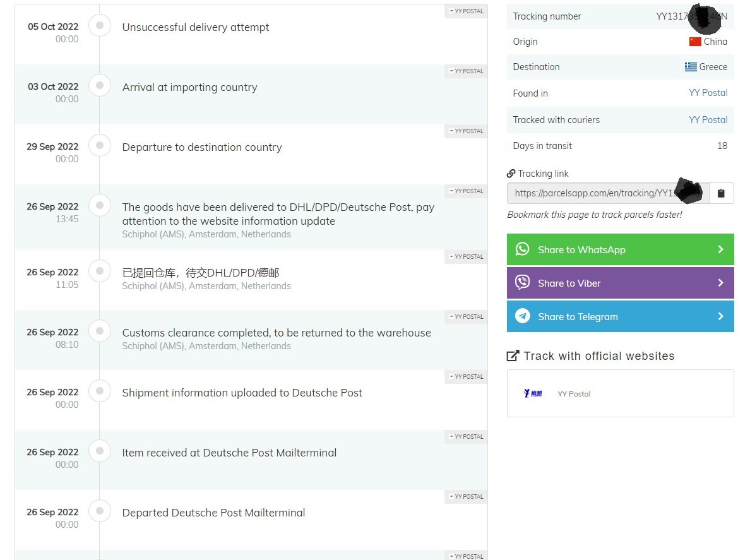Viewport: 738px width, 560px height.
Task: Select text Arrival at importing country
Action: (189, 87)
